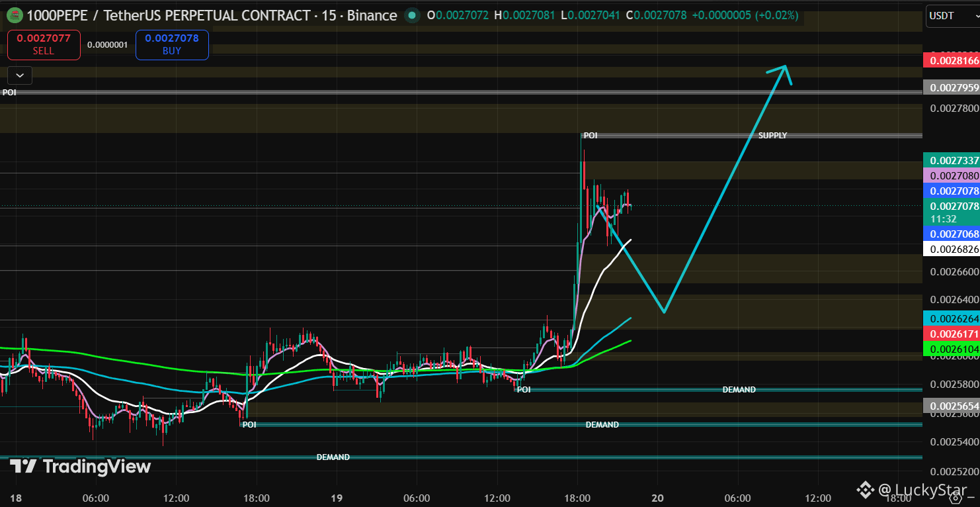Click the SELL 0.0027077 button
Viewport: 980px width, 507px height.
(x=44, y=44)
